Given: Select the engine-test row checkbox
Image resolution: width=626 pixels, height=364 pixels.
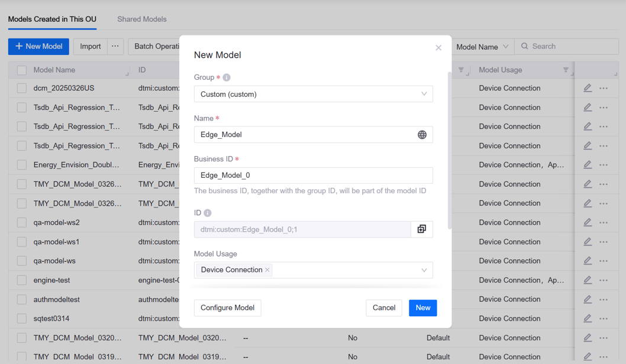Looking at the screenshot, I should pyautogui.click(x=22, y=280).
